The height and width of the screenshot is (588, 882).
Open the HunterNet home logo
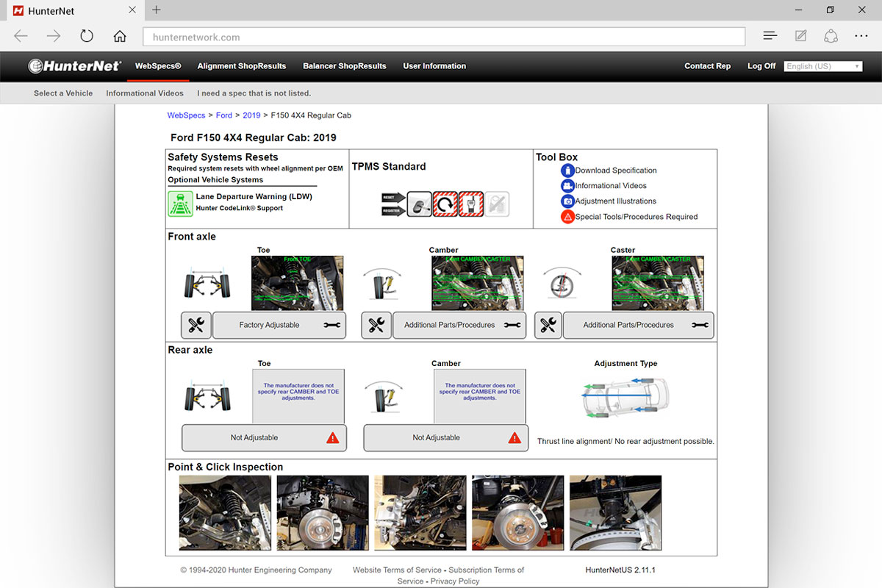(x=74, y=65)
